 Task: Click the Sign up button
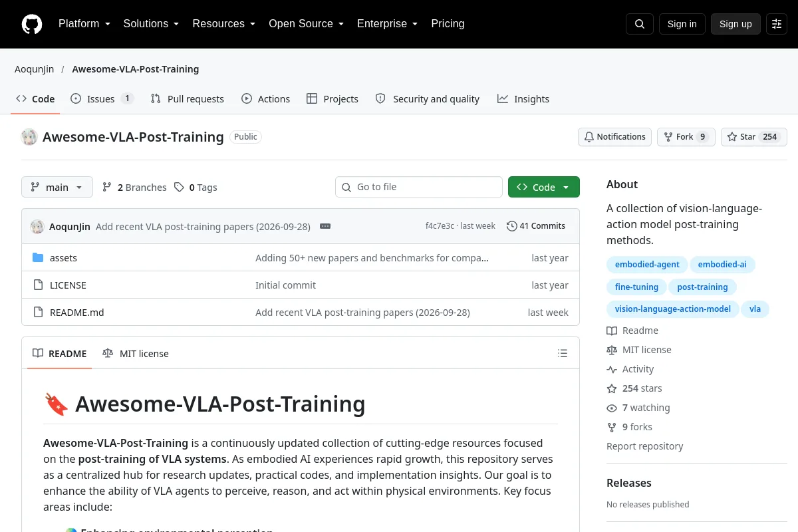tap(735, 24)
